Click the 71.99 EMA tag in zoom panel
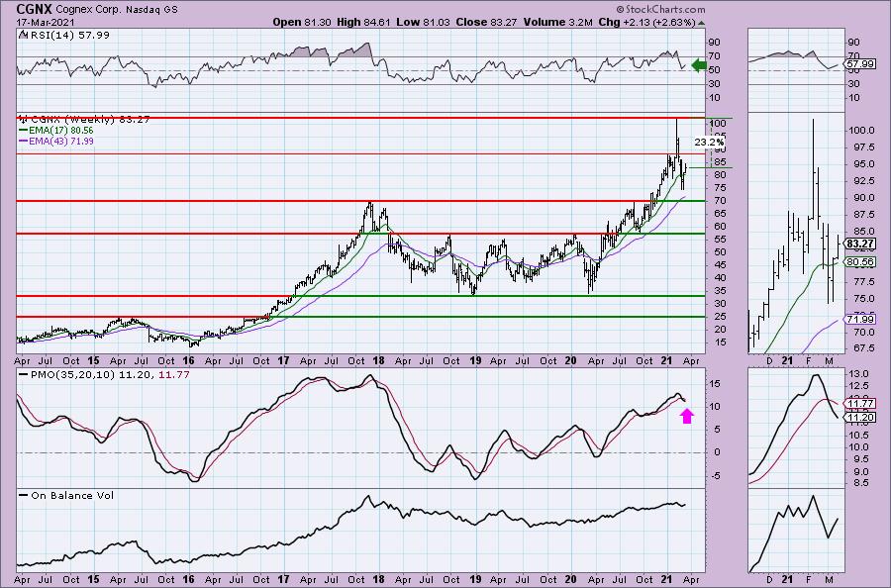The width and height of the screenshot is (891, 588). pos(859,320)
